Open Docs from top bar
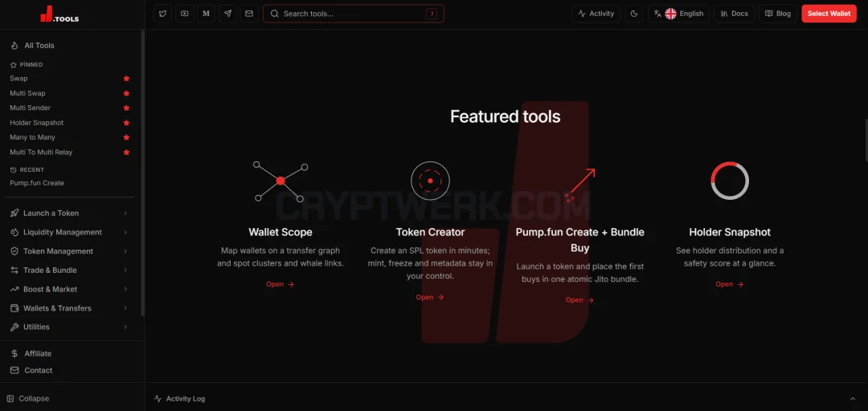Viewport: 868px width, 411px height. pos(734,14)
